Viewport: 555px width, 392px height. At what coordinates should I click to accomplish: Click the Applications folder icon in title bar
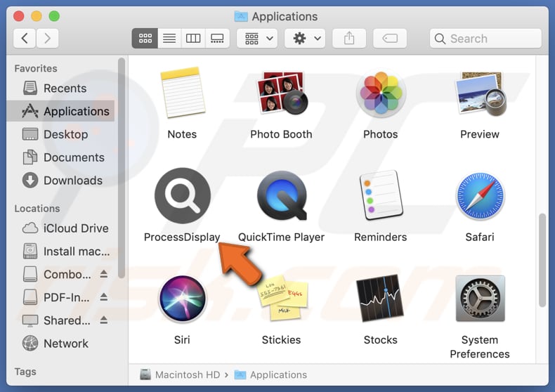(241, 16)
